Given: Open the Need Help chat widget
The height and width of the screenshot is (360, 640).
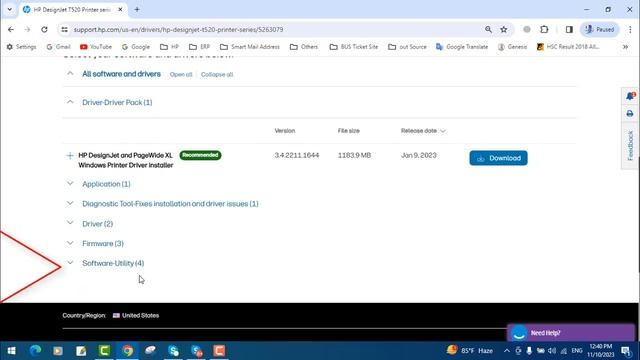Looking at the screenshot, I should (571, 333).
